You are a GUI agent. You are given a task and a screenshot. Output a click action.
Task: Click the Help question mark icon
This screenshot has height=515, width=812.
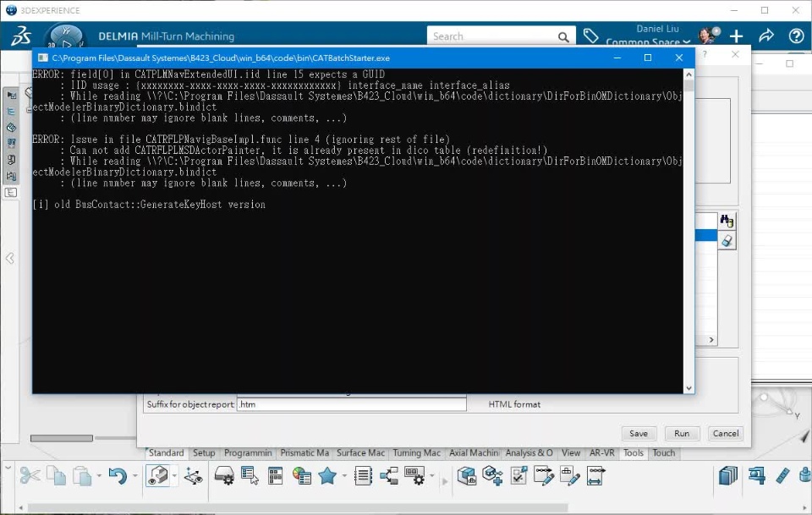point(796,36)
